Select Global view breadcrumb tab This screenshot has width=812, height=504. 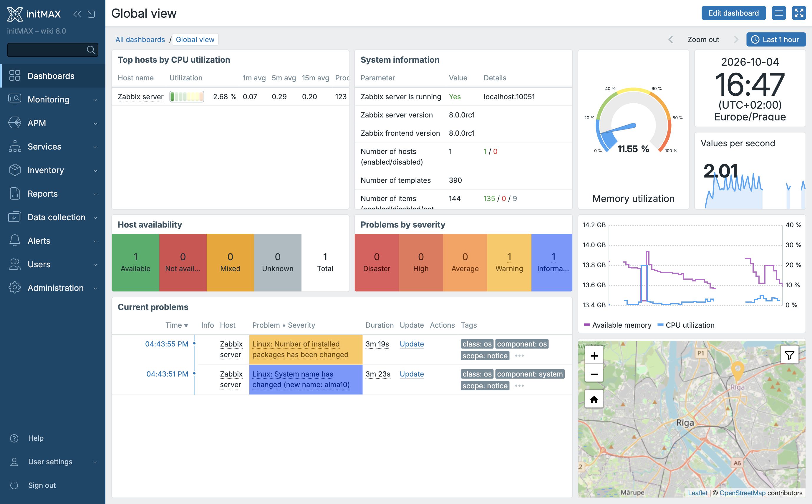pyautogui.click(x=195, y=39)
